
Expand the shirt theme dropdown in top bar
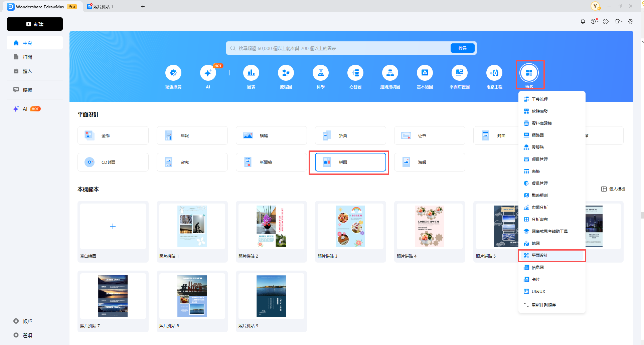[618, 21]
